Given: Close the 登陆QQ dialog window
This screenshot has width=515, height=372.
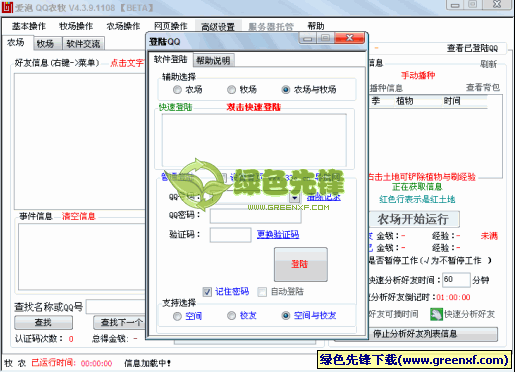Looking at the screenshot, I should tap(350, 38).
